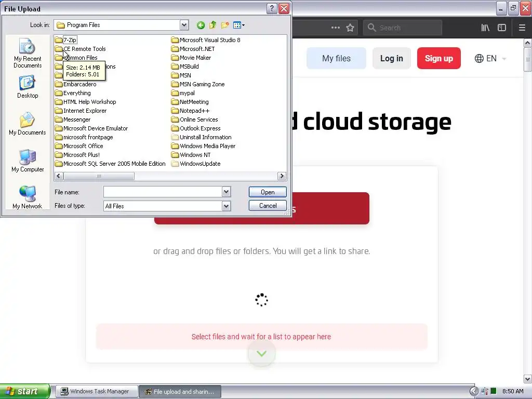Click the browser Search box
Viewport: 532px width, 399px height.
pyautogui.click(x=403, y=28)
